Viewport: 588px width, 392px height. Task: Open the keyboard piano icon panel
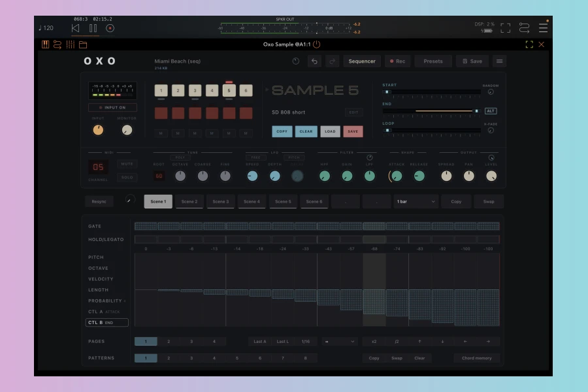pyautogui.click(x=45, y=44)
